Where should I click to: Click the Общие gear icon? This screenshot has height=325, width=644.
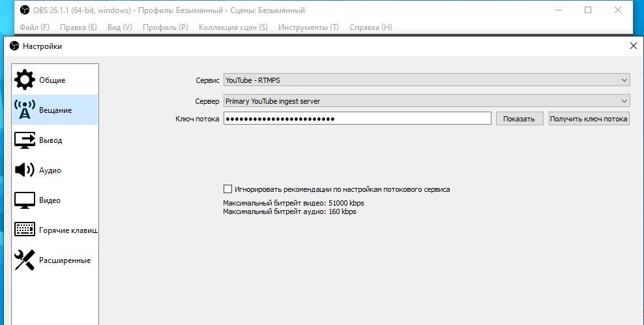25,80
